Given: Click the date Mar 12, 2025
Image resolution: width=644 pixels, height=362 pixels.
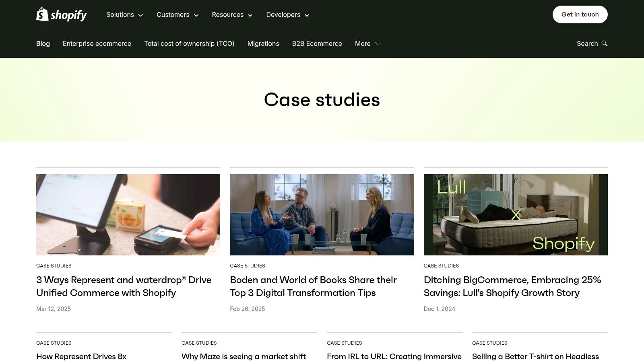Looking at the screenshot, I should (54, 309).
